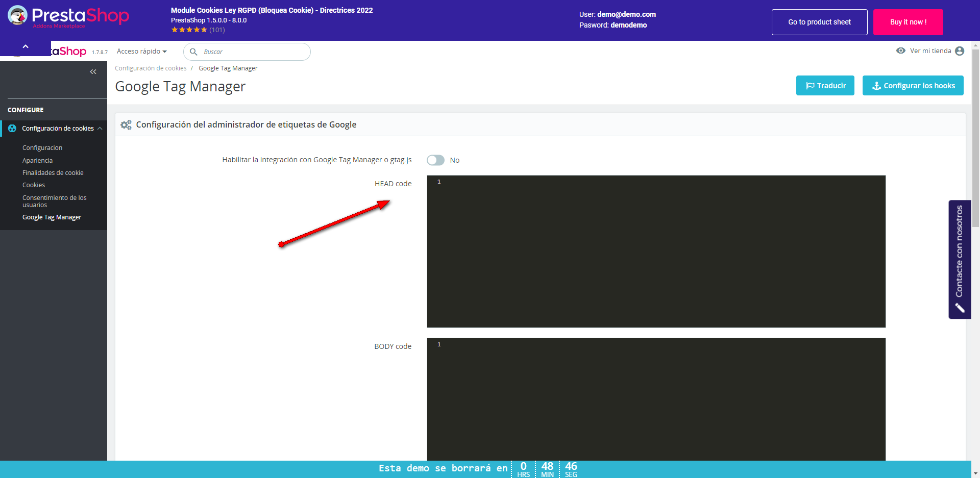Click the scrollbar down arrow

(975, 473)
